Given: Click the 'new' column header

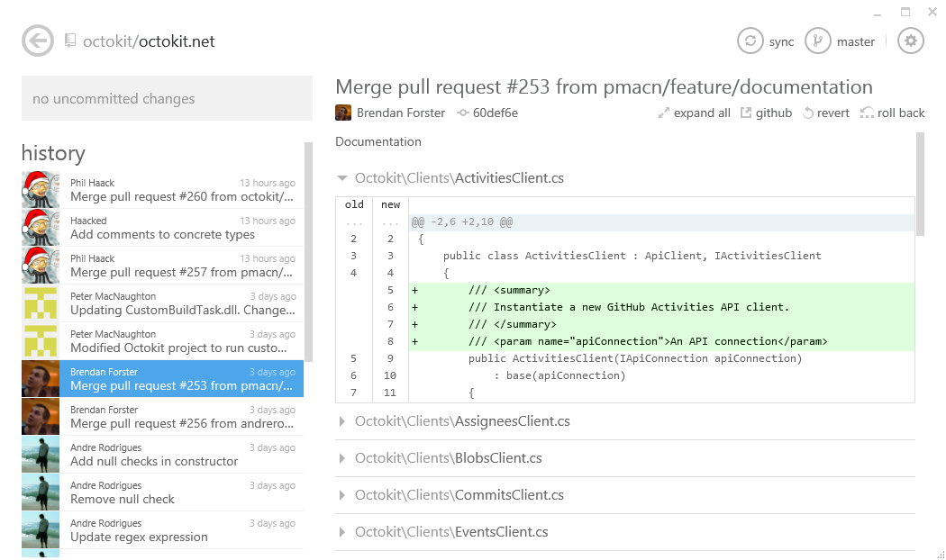Looking at the screenshot, I should [390, 205].
